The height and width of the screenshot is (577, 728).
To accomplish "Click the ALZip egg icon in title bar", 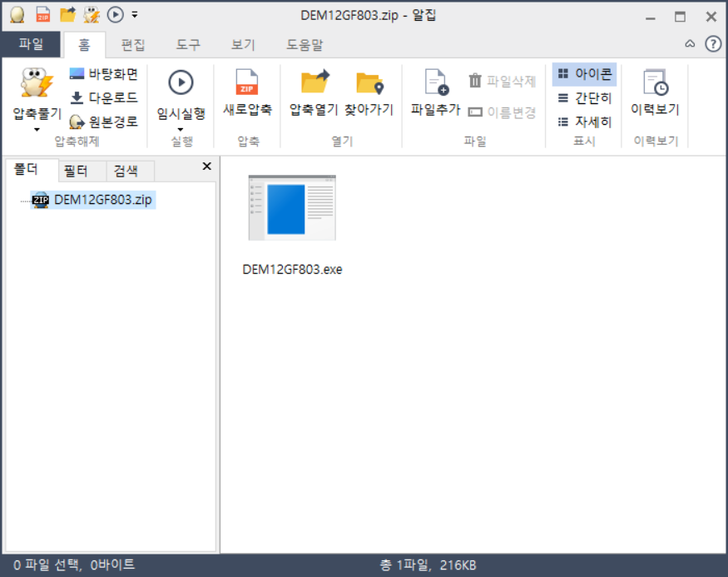I will [x=17, y=15].
